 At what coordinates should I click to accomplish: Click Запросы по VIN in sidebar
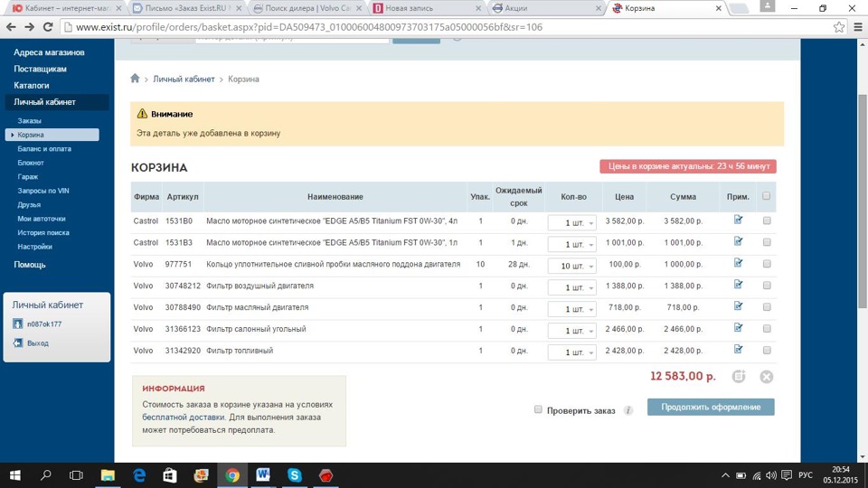click(43, 191)
